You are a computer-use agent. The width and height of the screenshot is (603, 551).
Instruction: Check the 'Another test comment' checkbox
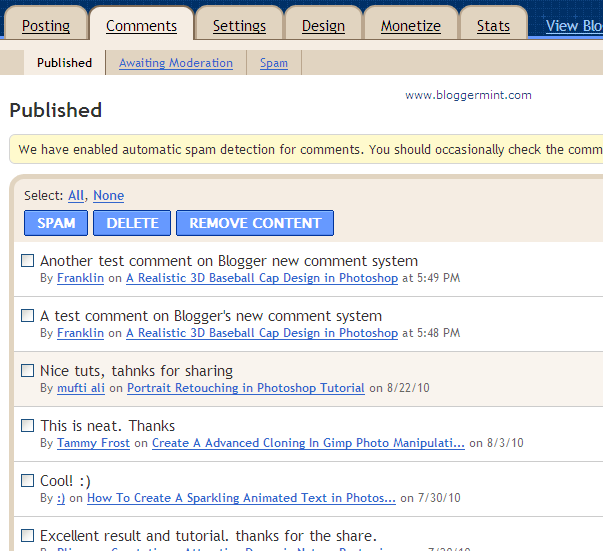point(27,260)
